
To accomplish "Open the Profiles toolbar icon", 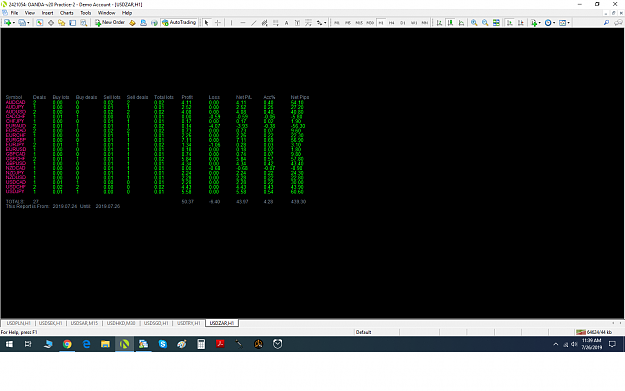I will point(22,23).
